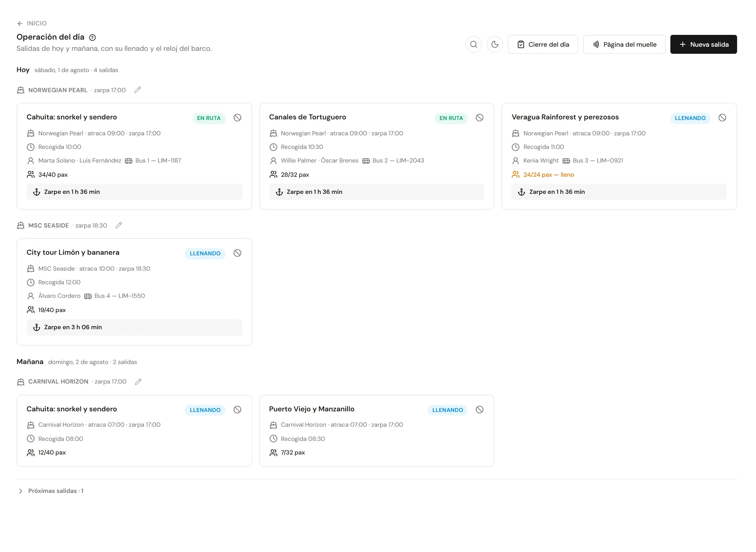This screenshot has width=756, height=552.
Task: Click the 24/24 pax — lleno text
Action: pos(548,175)
